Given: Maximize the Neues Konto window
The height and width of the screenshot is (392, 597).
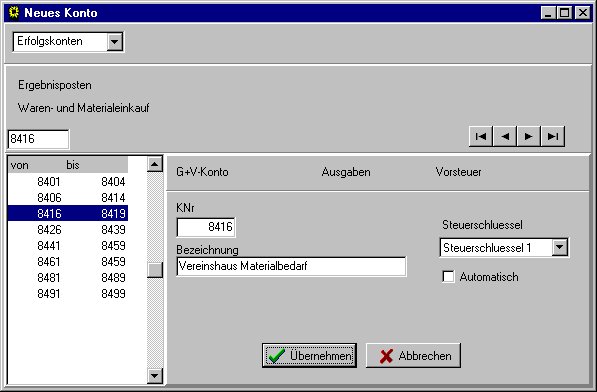Looking at the screenshot, I should 564,13.
